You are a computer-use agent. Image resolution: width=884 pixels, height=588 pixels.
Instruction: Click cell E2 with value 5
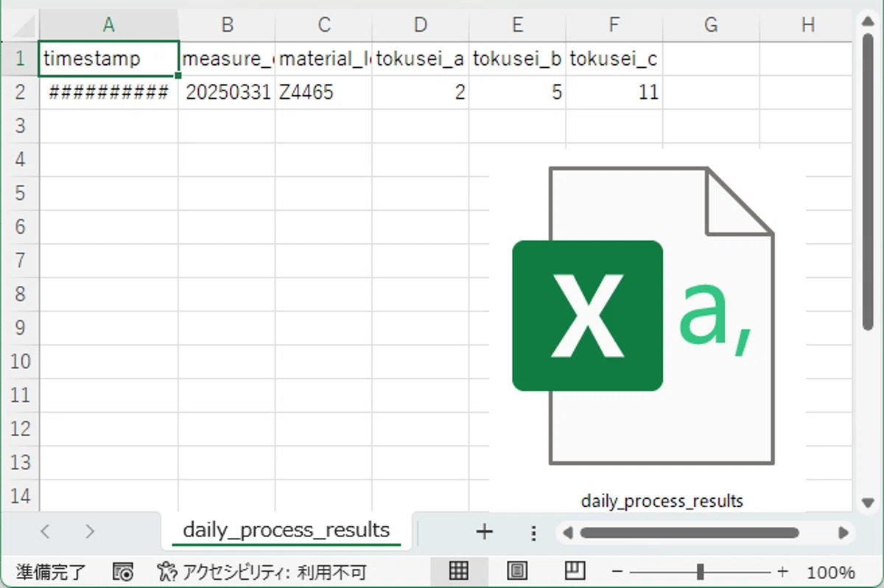click(518, 92)
